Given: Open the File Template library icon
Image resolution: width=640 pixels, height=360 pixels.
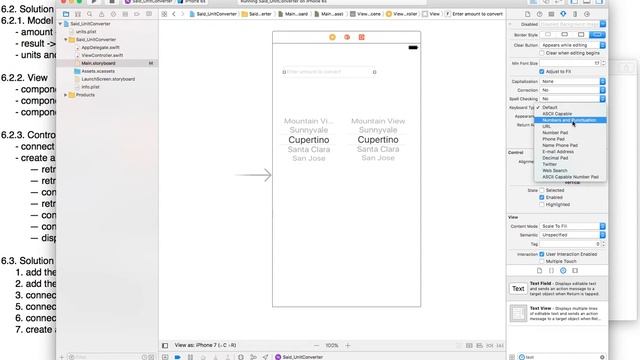Looking at the screenshot, I should 539,271.
